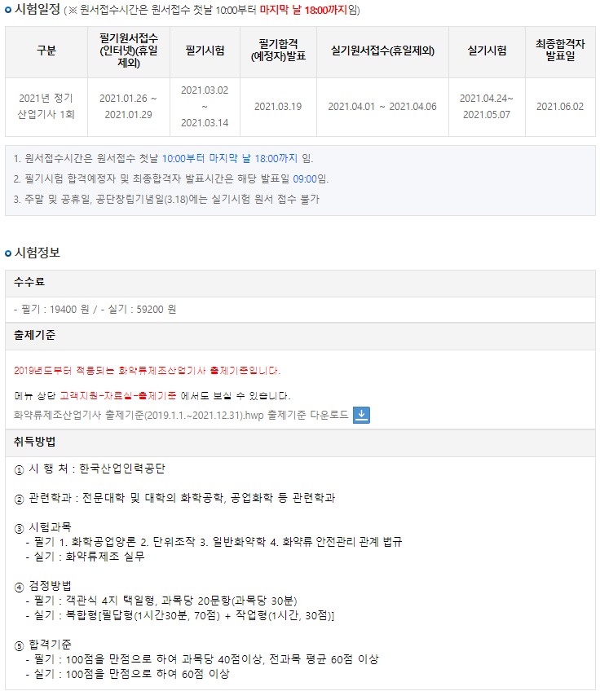Image resolution: width=600 pixels, height=700 pixels.
Task: Open the 출제기준 .hwp download link text
Action: [x=181, y=415]
